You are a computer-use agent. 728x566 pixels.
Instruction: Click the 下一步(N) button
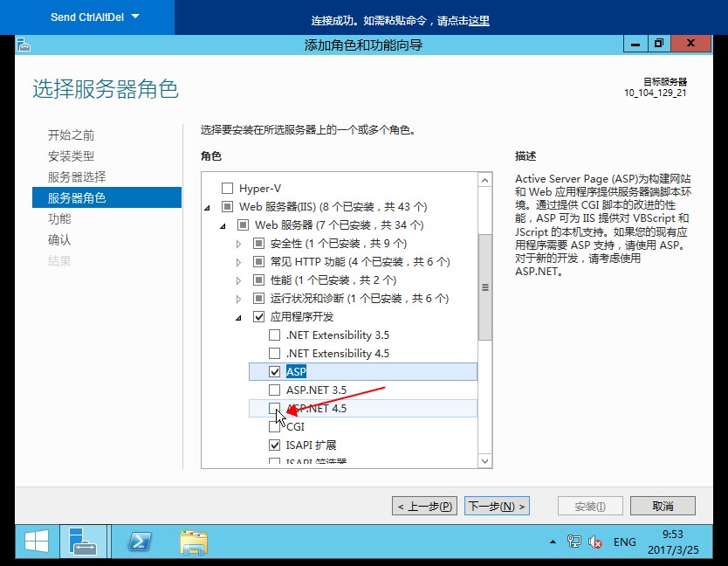[x=497, y=506]
